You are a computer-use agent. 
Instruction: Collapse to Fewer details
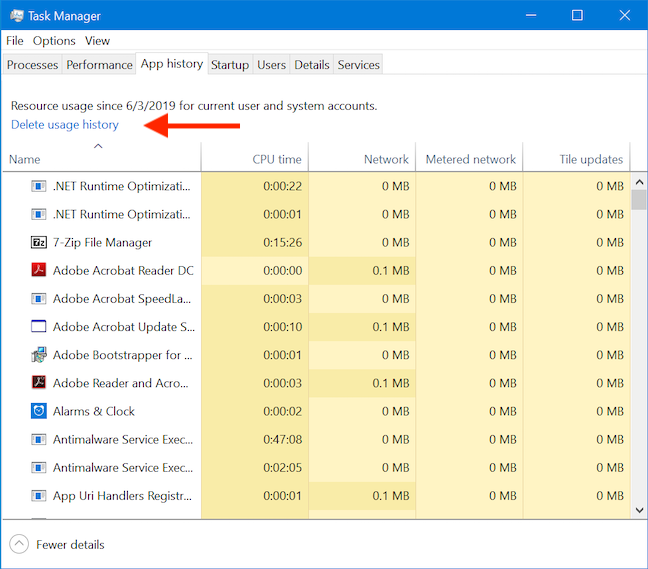coord(57,545)
